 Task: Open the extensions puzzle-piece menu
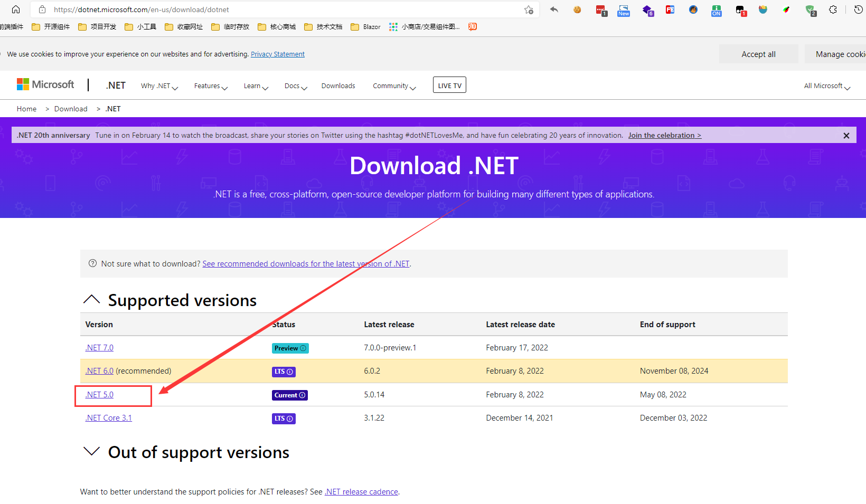point(833,9)
